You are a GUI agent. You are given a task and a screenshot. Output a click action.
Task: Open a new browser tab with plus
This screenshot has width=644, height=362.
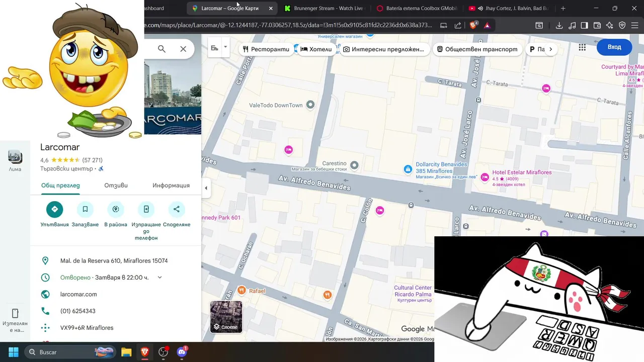click(x=562, y=8)
